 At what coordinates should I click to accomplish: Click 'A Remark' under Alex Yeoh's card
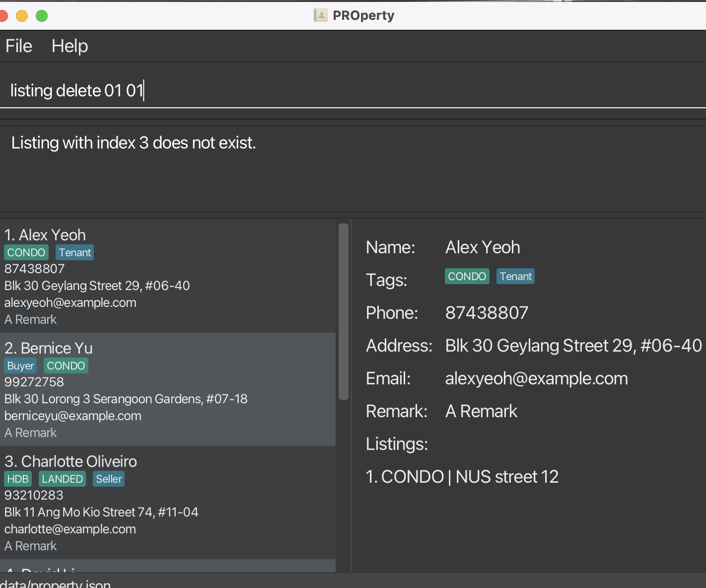point(30,319)
